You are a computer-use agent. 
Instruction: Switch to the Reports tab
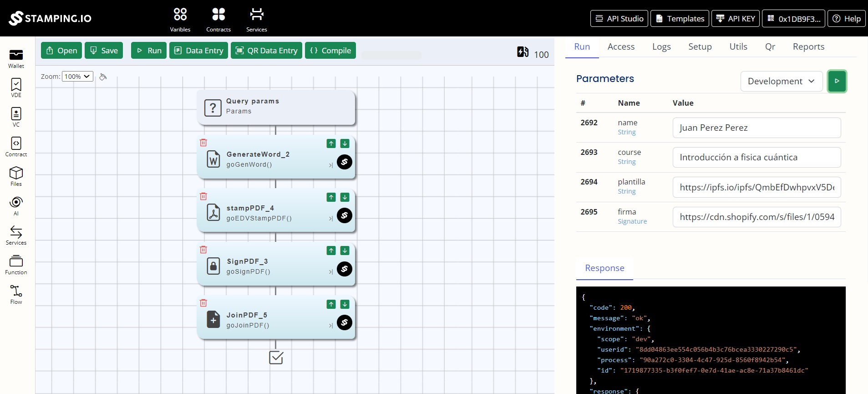click(808, 46)
